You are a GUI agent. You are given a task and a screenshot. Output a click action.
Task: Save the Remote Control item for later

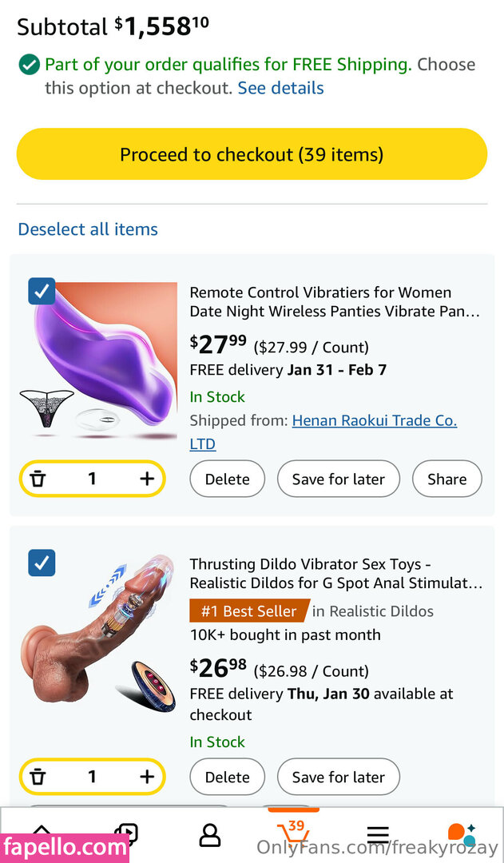[x=338, y=479]
